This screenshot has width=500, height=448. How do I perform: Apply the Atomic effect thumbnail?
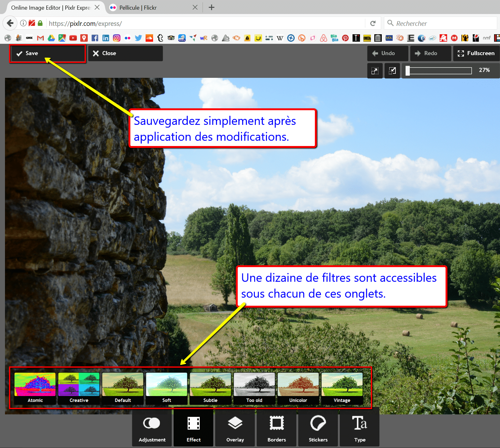(x=35, y=389)
